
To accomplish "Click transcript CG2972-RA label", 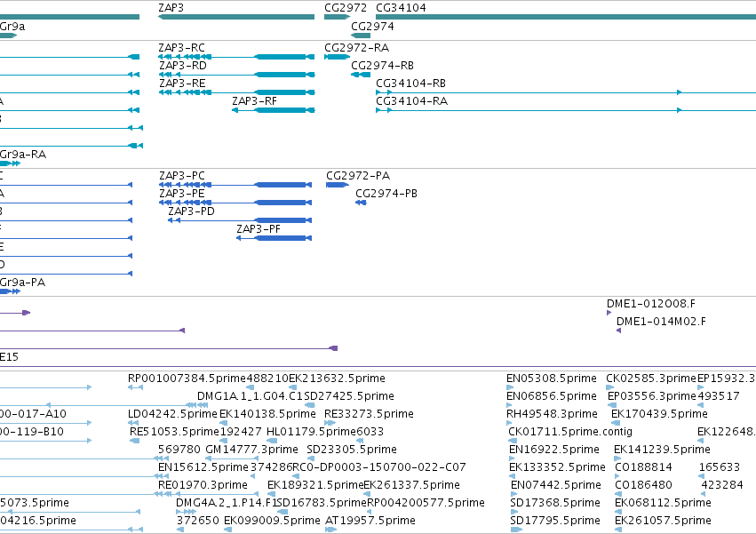I will click(x=357, y=48).
